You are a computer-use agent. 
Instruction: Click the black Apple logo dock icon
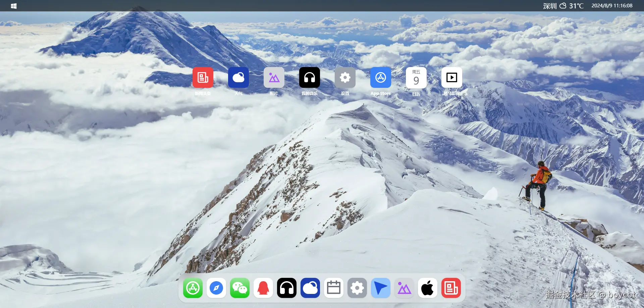(x=428, y=288)
